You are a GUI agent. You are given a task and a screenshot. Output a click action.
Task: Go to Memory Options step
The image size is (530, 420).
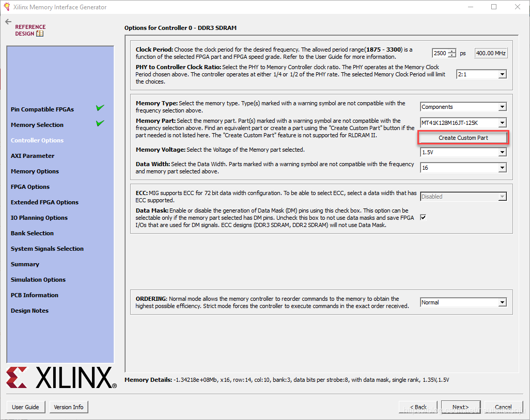tap(35, 171)
